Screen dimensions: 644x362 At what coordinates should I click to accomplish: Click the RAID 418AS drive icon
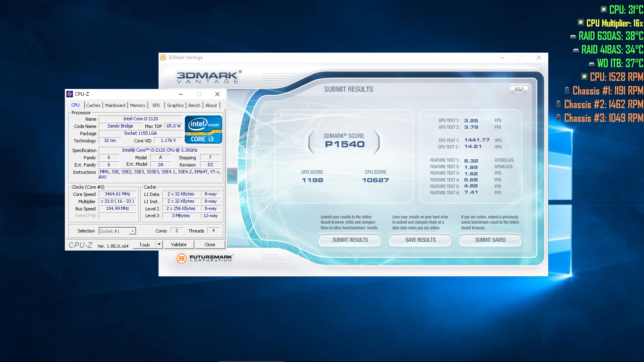[576, 50]
